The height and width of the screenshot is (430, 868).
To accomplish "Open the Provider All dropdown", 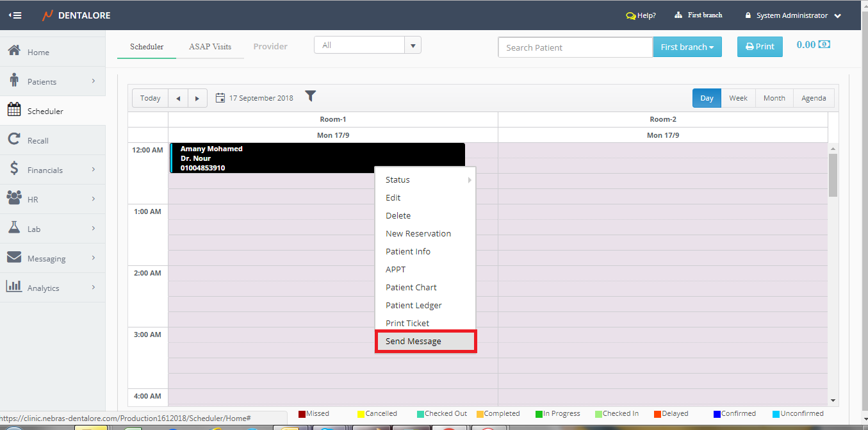I will point(367,45).
